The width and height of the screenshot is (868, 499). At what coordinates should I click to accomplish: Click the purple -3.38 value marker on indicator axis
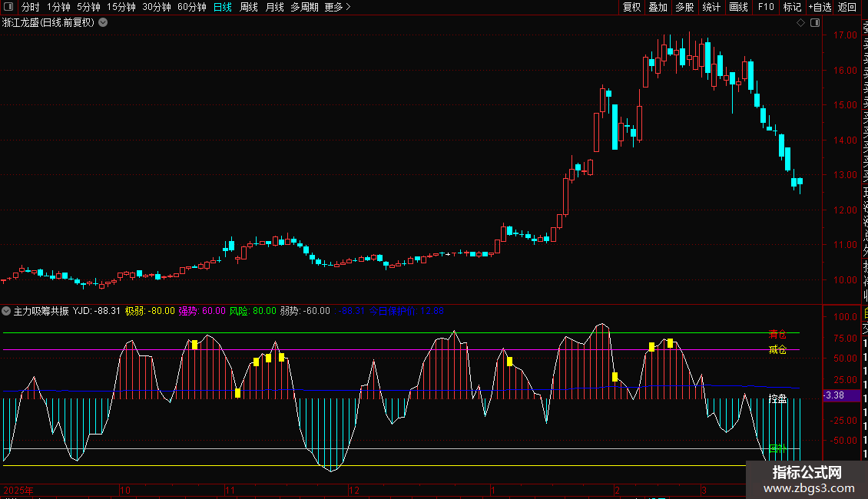pyautogui.click(x=833, y=395)
